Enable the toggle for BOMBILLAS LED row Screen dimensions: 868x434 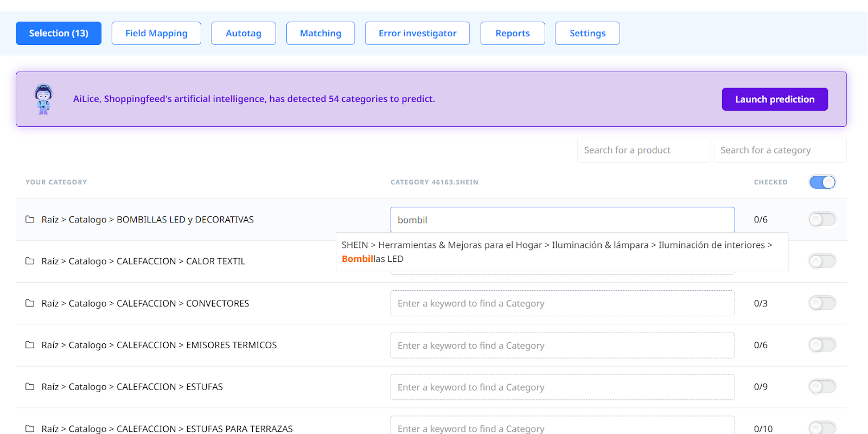[x=822, y=220]
